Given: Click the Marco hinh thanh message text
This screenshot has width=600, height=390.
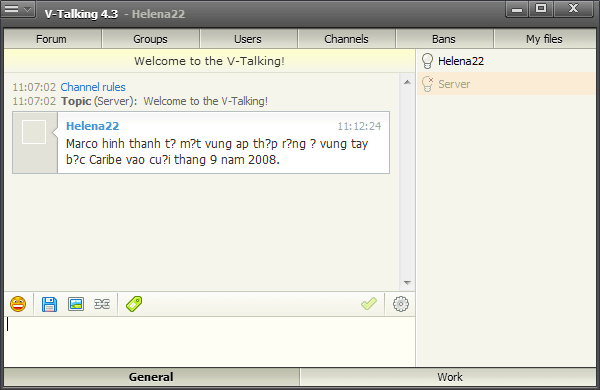Looking at the screenshot, I should pyautogui.click(x=217, y=152).
